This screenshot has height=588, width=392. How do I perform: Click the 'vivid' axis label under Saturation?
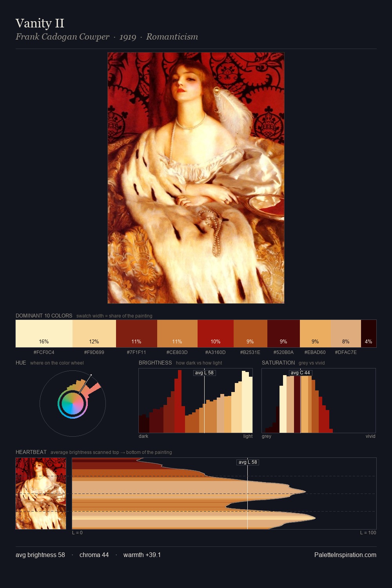[370, 436]
